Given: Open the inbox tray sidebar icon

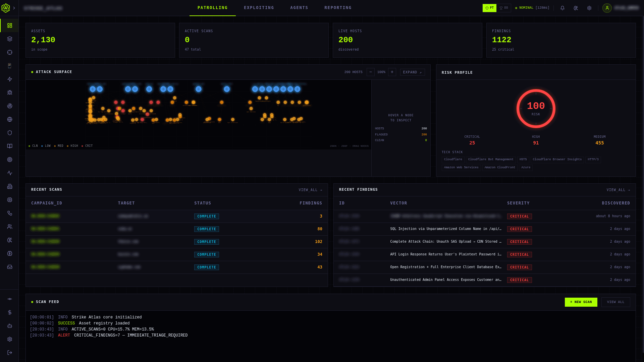Looking at the screenshot, I should point(10,267).
